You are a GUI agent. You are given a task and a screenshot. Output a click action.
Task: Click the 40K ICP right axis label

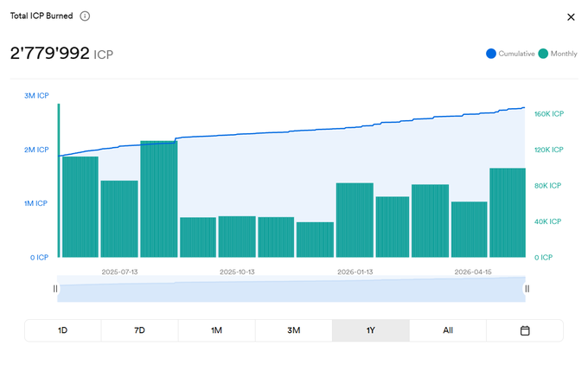pos(548,221)
